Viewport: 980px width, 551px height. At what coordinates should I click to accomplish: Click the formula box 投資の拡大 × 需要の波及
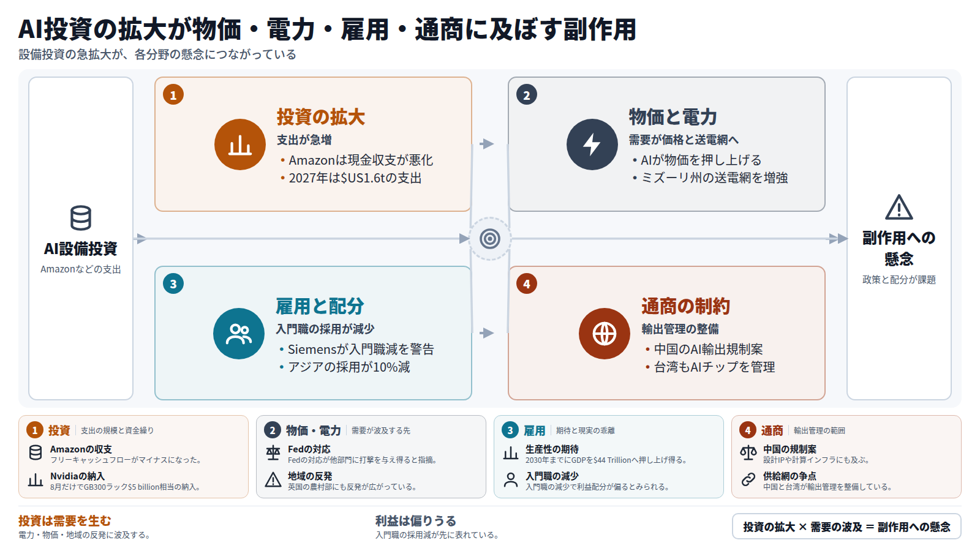pos(846,527)
